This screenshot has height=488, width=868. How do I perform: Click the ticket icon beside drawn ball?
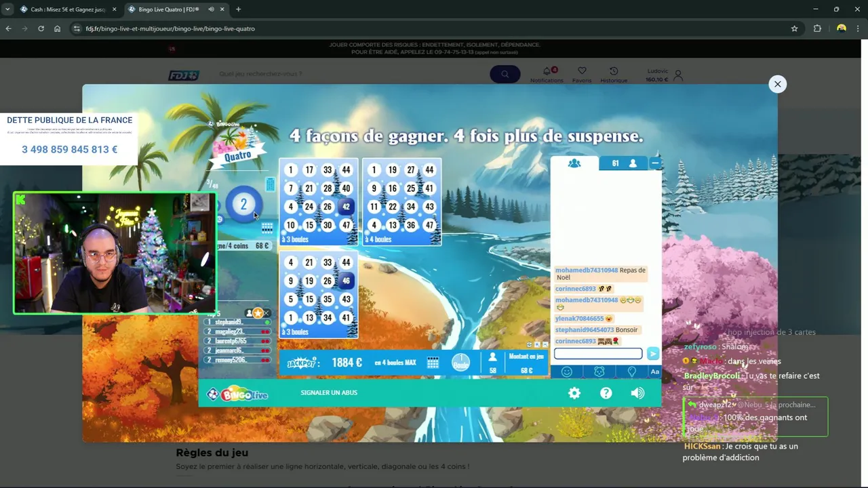tap(270, 184)
